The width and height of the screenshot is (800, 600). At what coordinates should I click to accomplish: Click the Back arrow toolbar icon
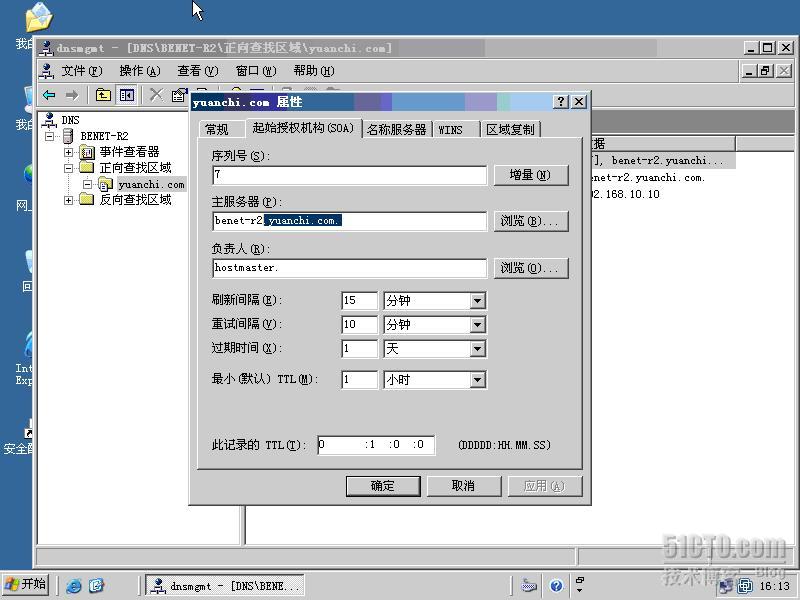(49, 95)
